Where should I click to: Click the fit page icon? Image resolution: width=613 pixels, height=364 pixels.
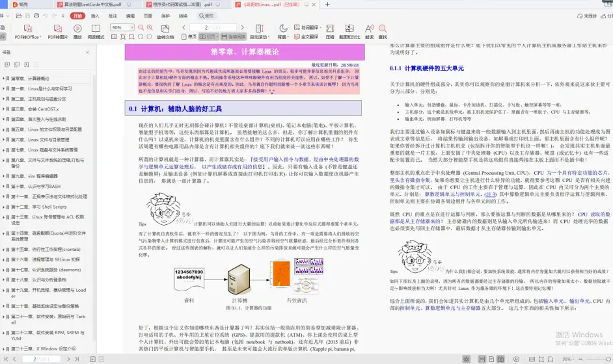coord(123,36)
